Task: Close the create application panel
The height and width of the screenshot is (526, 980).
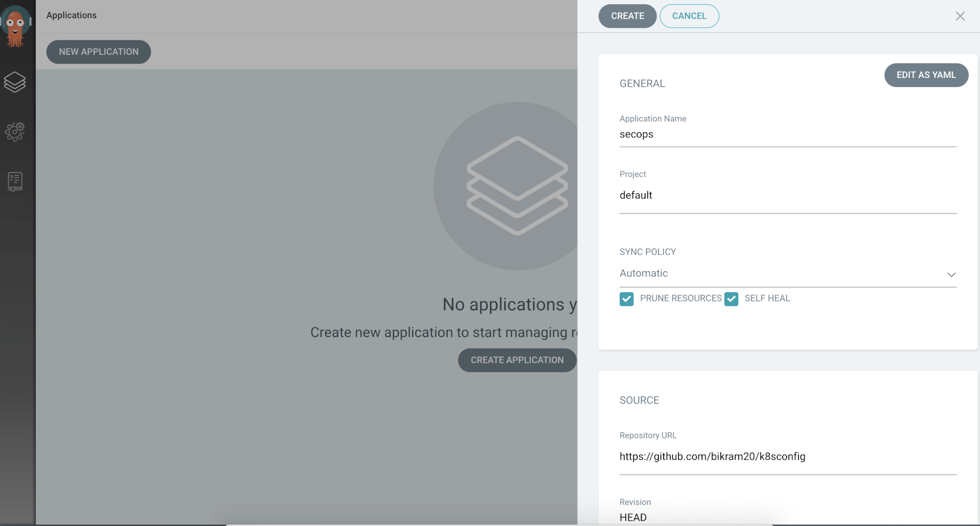Action: (960, 16)
